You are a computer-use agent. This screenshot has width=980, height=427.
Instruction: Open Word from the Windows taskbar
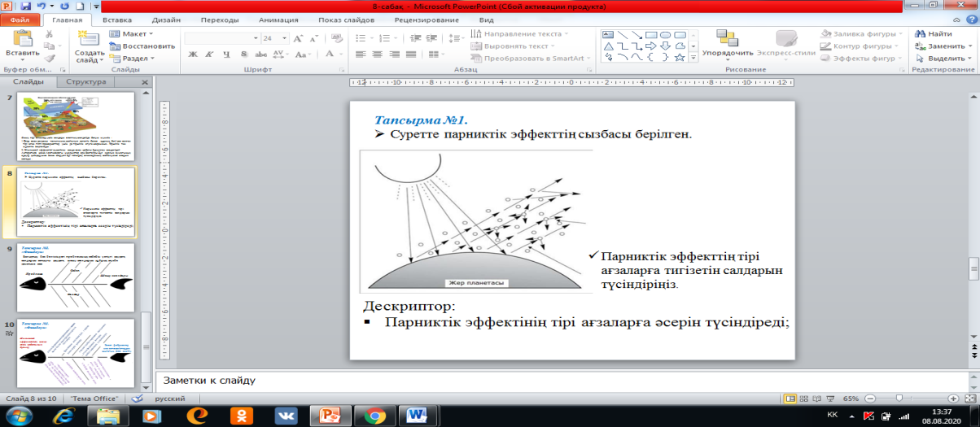[x=418, y=415]
